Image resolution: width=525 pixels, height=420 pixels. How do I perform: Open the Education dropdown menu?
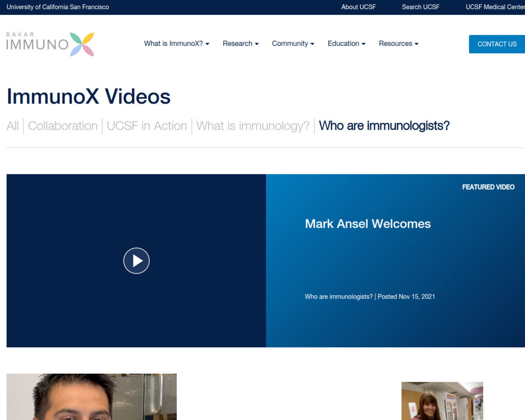tap(347, 43)
